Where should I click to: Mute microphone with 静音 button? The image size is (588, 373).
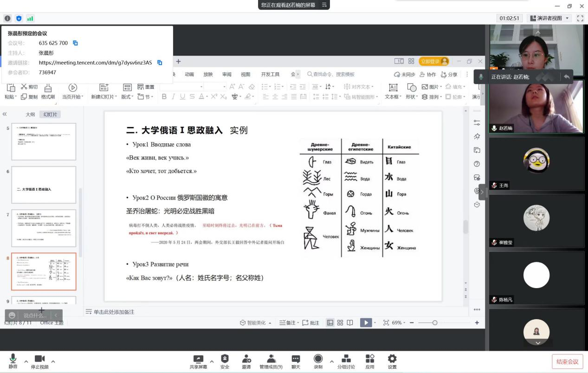click(13, 359)
